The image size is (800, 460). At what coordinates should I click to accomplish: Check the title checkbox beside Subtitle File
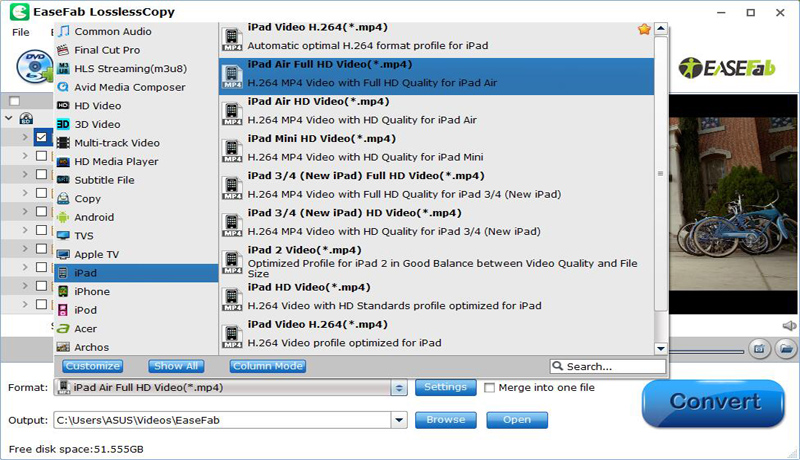[x=41, y=174]
